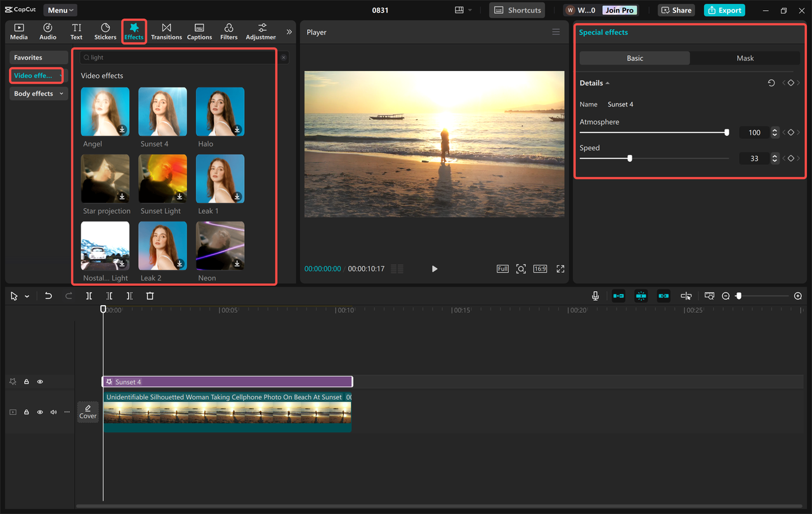Open the keyframe tool on Atmosphere row

coord(790,132)
